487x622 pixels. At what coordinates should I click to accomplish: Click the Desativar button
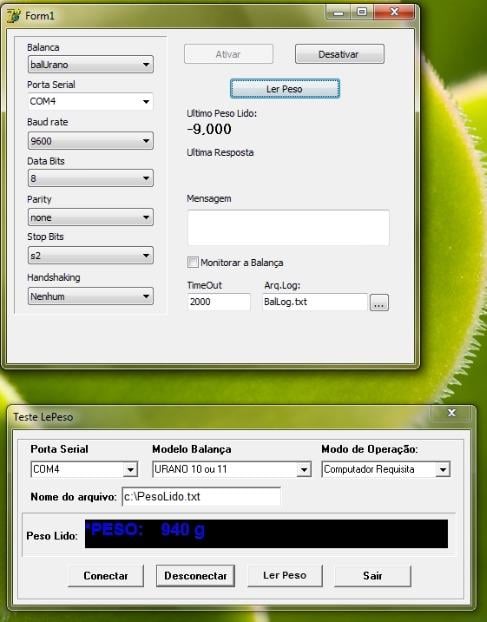click(x=339, y=54)
